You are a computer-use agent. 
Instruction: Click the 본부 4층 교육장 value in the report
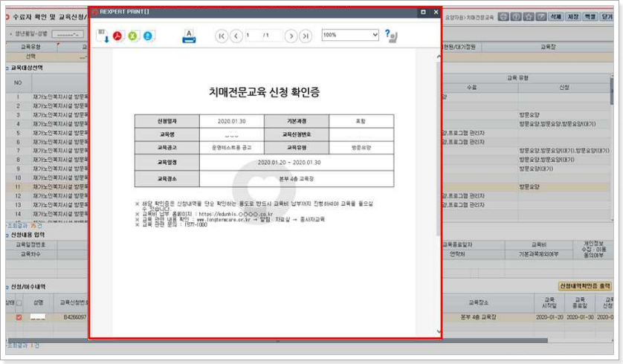297,179
